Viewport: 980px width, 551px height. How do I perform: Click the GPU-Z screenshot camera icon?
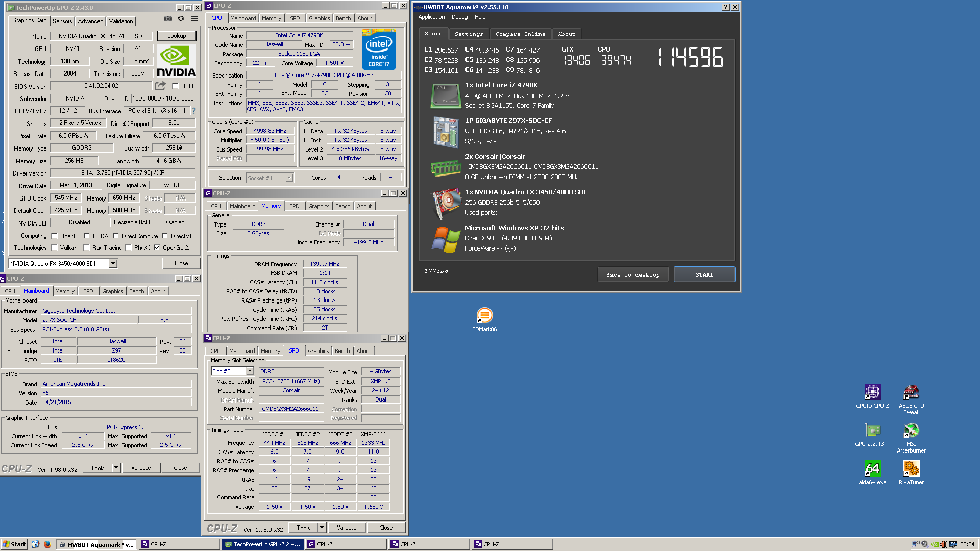click(x=167, y=18)
